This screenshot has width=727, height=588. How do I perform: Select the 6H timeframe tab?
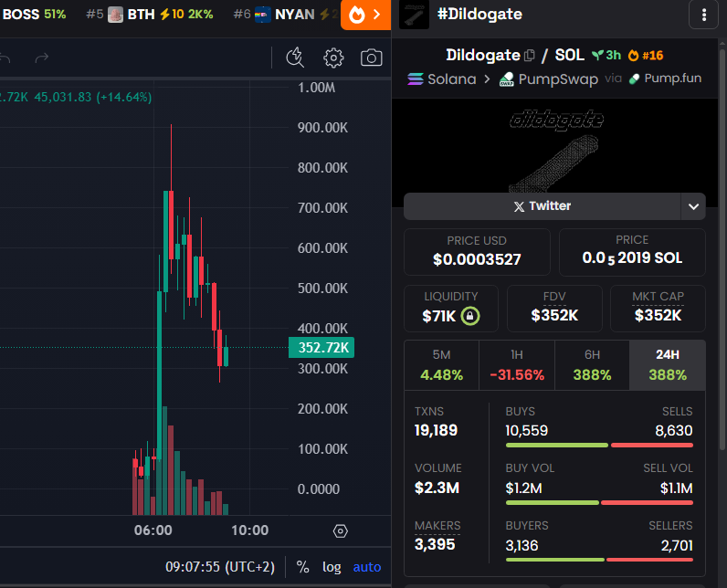592,365
